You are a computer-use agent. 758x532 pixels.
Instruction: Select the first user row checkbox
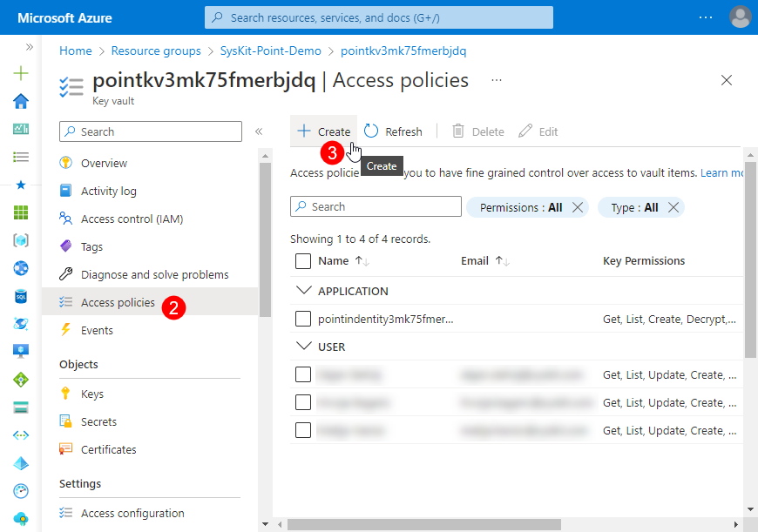pyautogui.click(x=302, y=374)
